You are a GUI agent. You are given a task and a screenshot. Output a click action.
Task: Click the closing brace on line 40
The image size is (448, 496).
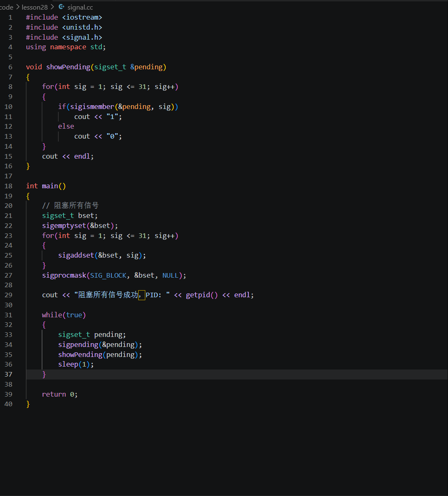coord(28,404)
